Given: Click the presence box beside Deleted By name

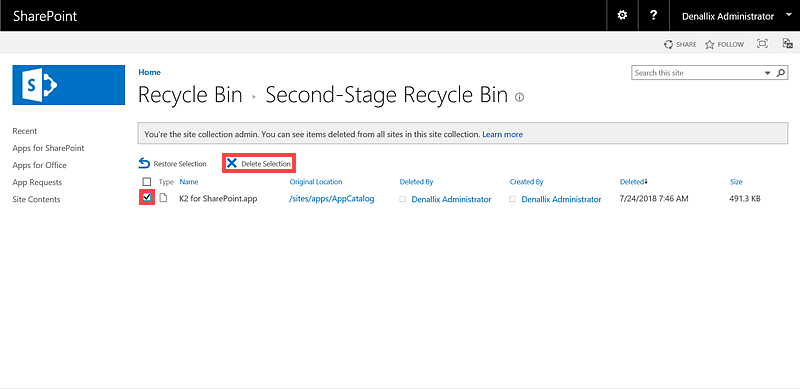Looking at the screenshot, I should [x=403, y=199].
